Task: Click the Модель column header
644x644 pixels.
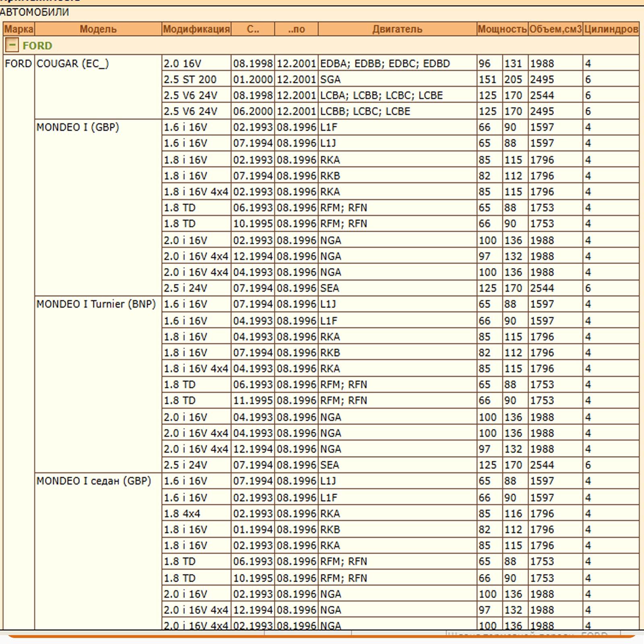Action: (x=98, y=29)
